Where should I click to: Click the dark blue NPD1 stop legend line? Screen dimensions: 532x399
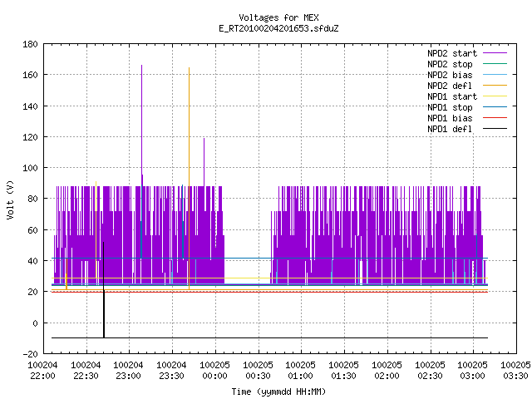pyautogui.click(x=495, y=107)
